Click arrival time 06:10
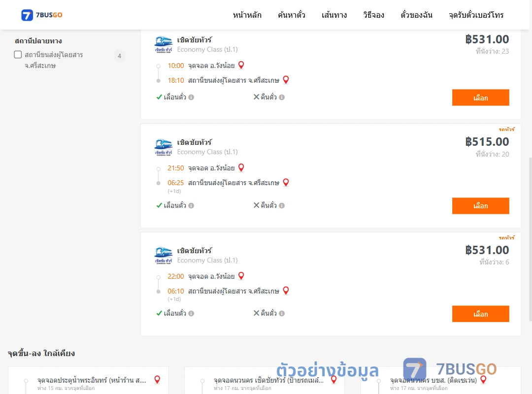The image size is (532, 394). [x=175, y=291]
